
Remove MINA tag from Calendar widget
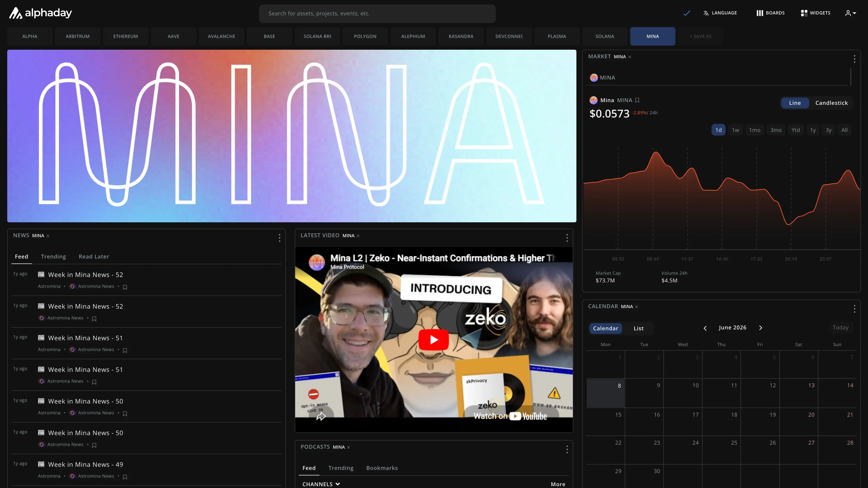click(x=637, y=307)
